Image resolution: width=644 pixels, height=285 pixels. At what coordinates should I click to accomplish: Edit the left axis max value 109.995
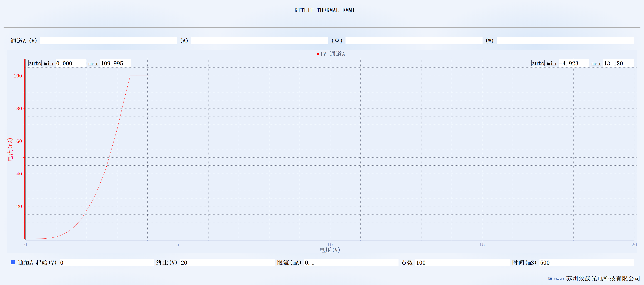pyautogui.click(x=115, y=63)
